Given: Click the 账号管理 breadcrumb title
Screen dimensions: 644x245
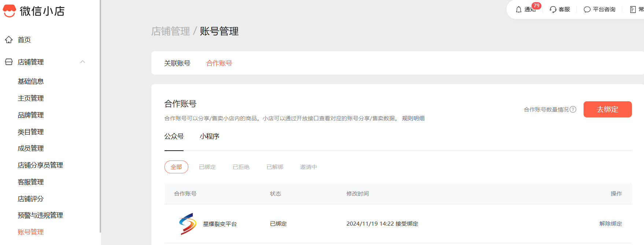Looking at the screenshot, I should tap(219, 31).
